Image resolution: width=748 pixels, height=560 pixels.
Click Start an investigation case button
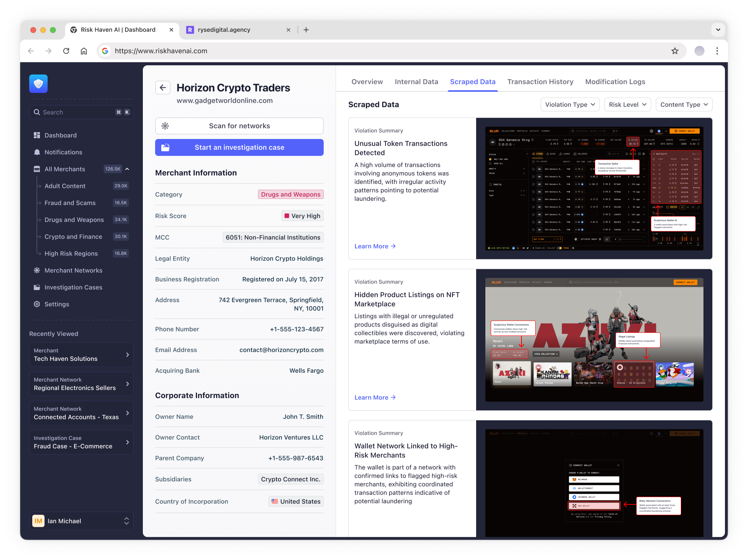(x=239, y=147)
